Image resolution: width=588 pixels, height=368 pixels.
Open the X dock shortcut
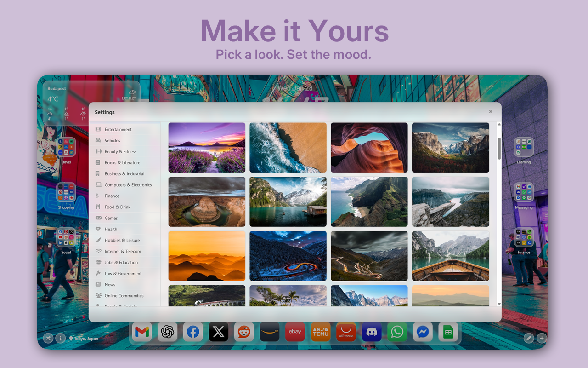(219, 332)
